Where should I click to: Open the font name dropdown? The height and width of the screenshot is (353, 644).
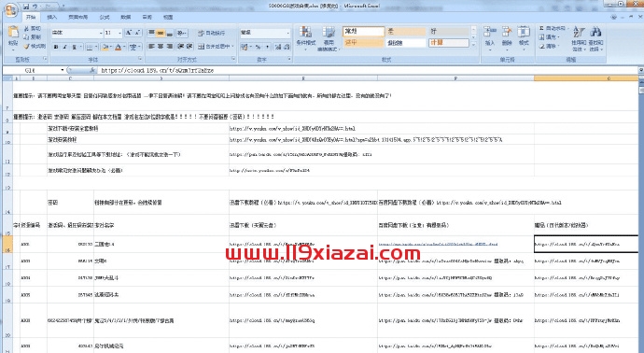click(x=101, y=33)
